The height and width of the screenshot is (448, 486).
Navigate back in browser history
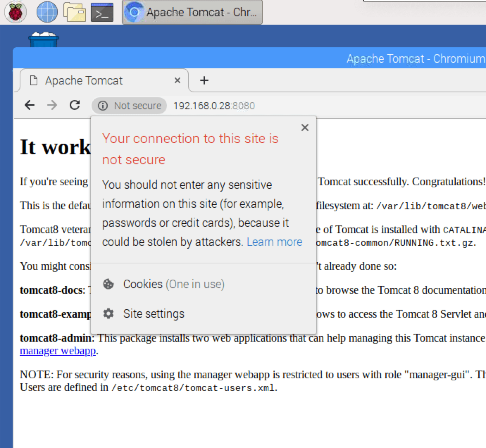(29, 105)
